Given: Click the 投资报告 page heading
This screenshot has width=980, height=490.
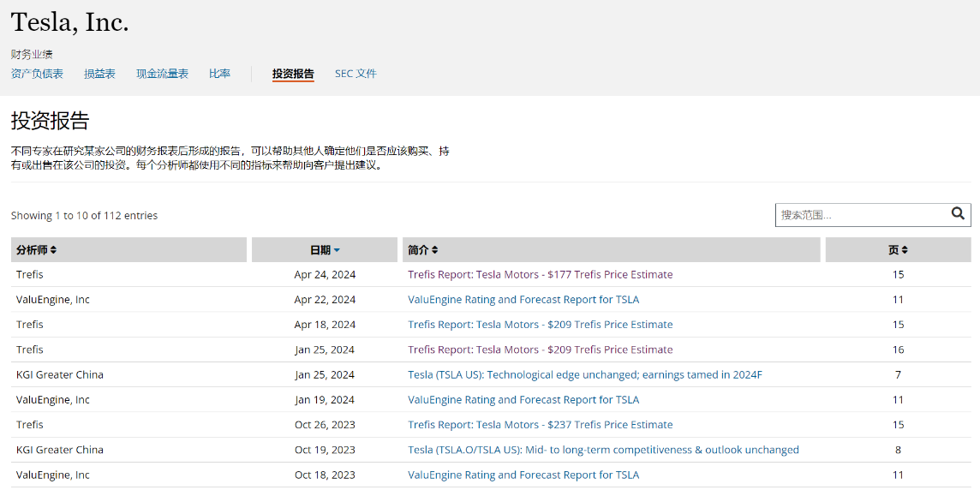Looking at the screenshot, I should point(50,121).
